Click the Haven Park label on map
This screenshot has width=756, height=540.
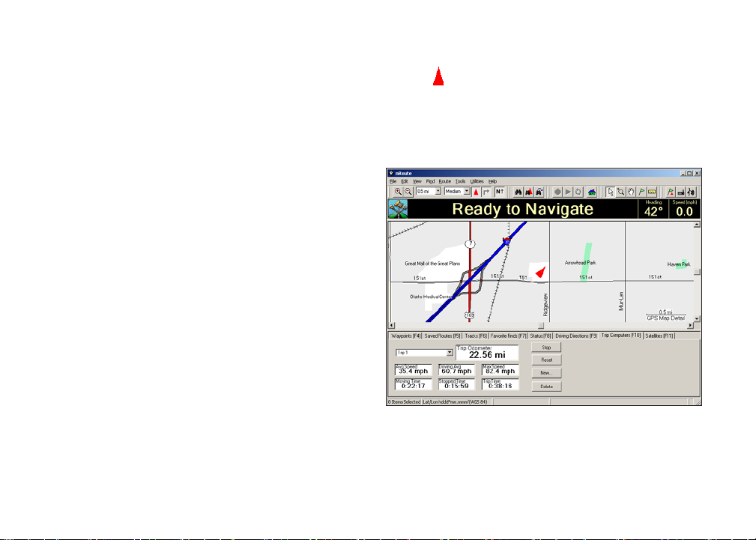(x=679, y=264)
